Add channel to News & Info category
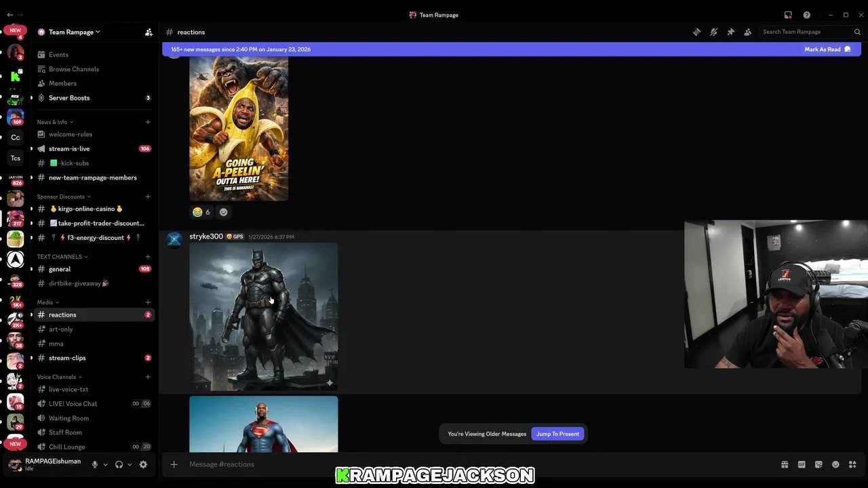 point(148,122)
